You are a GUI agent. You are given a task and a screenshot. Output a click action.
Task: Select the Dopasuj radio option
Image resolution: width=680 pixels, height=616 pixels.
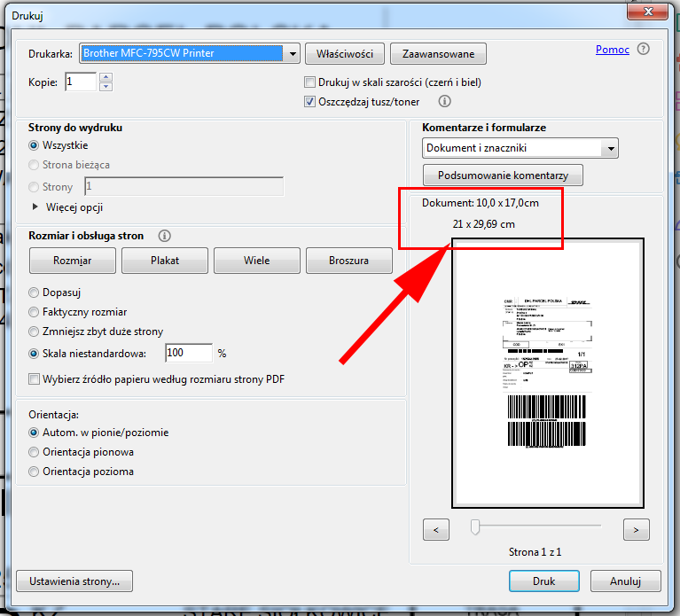(35, 292)
